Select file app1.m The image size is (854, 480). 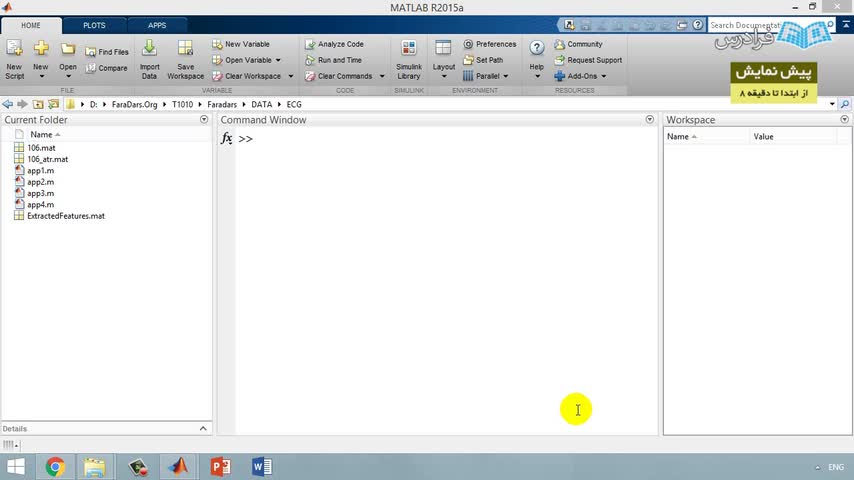coord(40,171)
